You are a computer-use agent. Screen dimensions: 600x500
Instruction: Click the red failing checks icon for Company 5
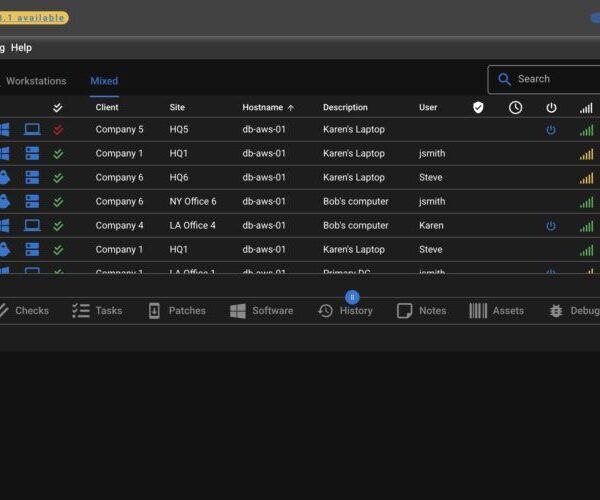tap(58, 129)
